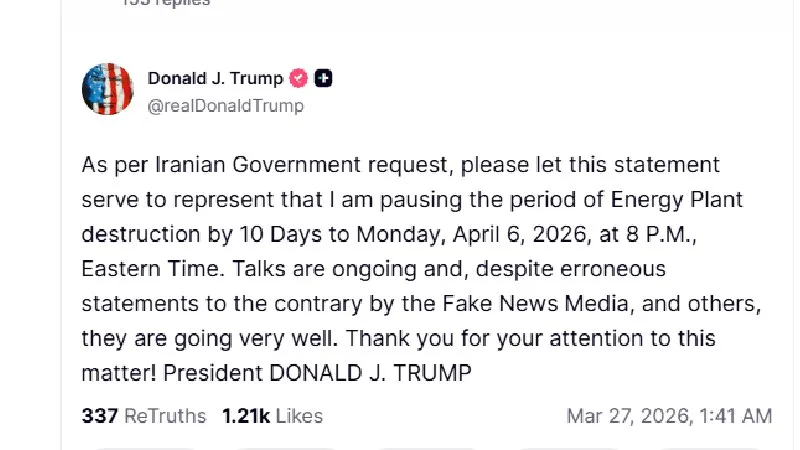This screenshot has height=450, width=800.
Task: Click the Mar 27, 2026, 1:41 AM timestamp
Action: point(669,416)
